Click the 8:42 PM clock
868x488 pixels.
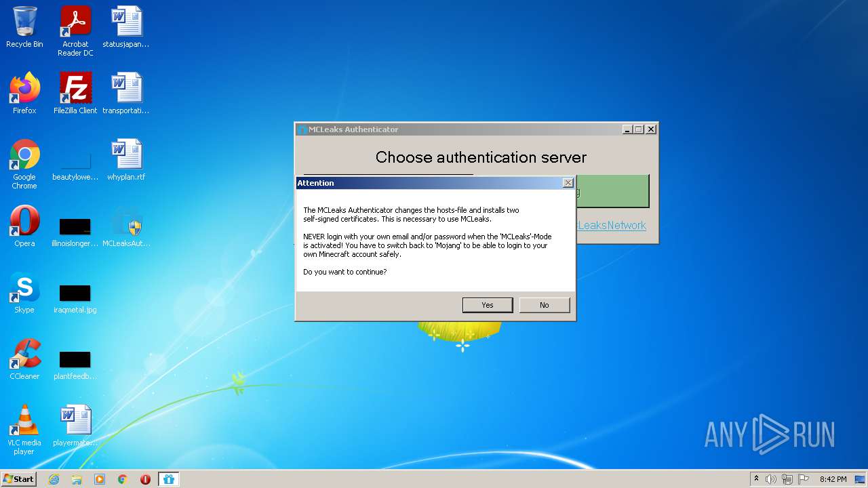[x=833, y=479]
